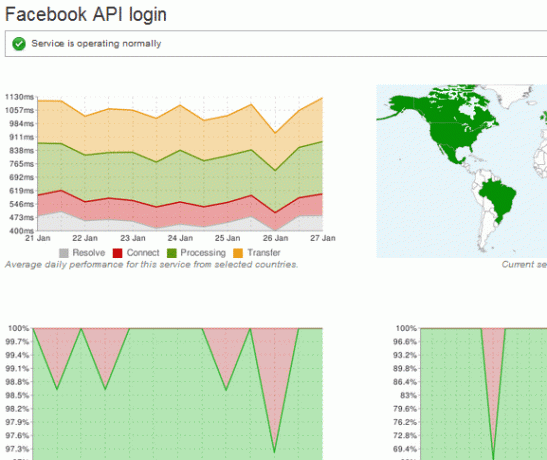Select the Connect legend label
The height and width of the screenshot is (460, 547).
coord(143,252)
